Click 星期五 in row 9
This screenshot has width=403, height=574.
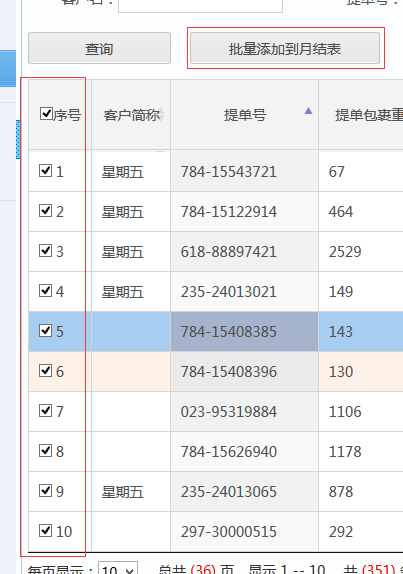122,491
